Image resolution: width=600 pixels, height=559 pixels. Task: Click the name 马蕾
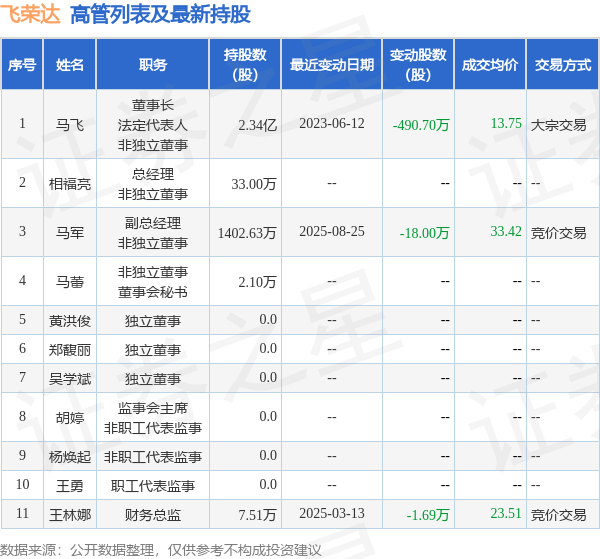(70, 282)
